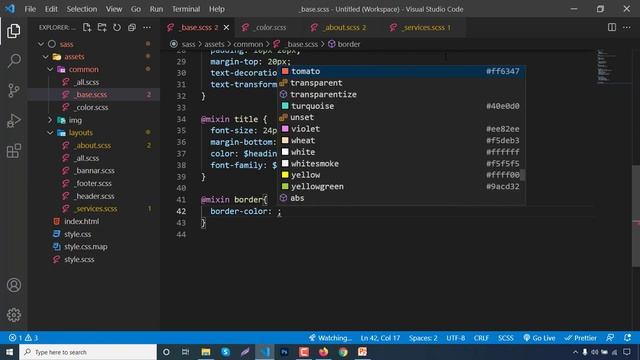This screenshot has height=360, width=640.
Task: Open the Explorer view in activity bar
Action: [x=13, y=31]
